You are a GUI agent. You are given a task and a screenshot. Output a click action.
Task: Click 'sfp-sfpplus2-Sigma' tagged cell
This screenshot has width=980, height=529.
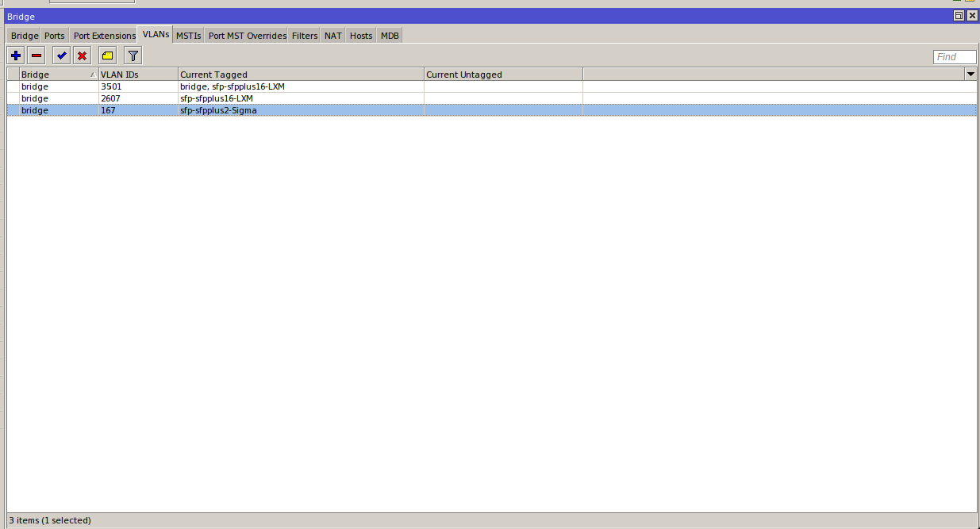click(301, 110)
